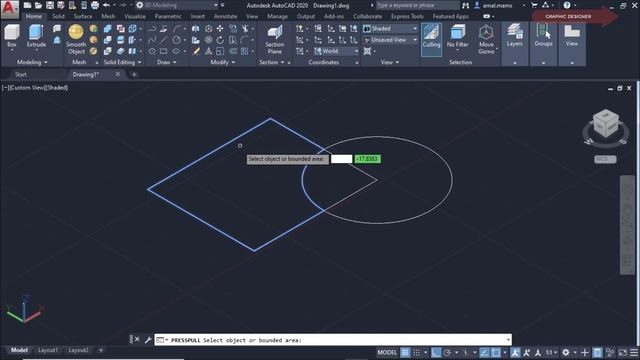Open the No Filter selection filter
This screenshot has width=640, height=360.
click(458, 37)
